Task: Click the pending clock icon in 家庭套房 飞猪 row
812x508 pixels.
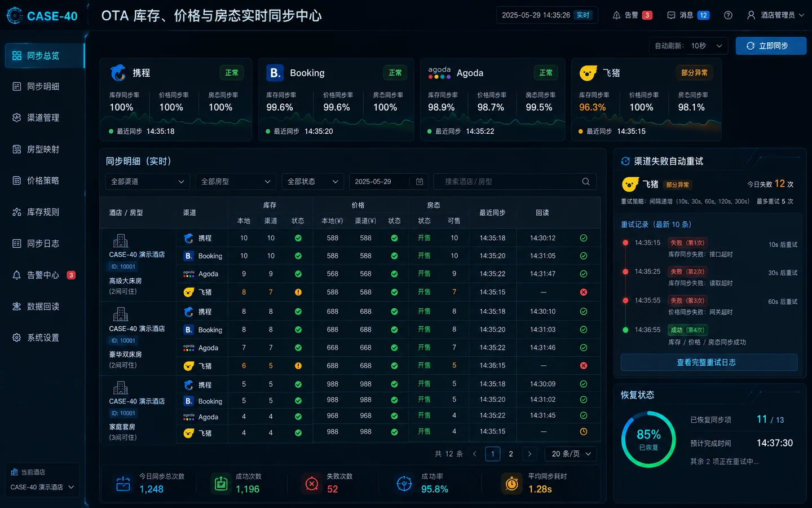Action: click(x=584, y=432)
